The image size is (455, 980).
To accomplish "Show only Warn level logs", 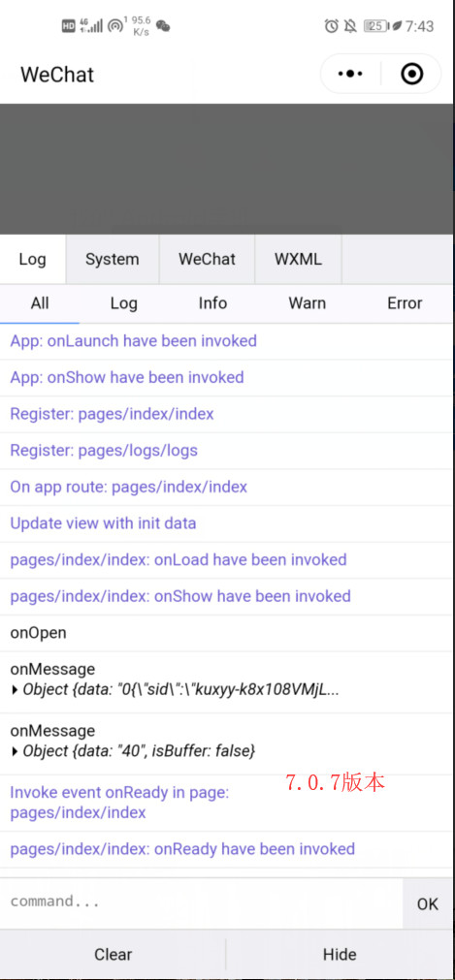I will coord(307,303).
